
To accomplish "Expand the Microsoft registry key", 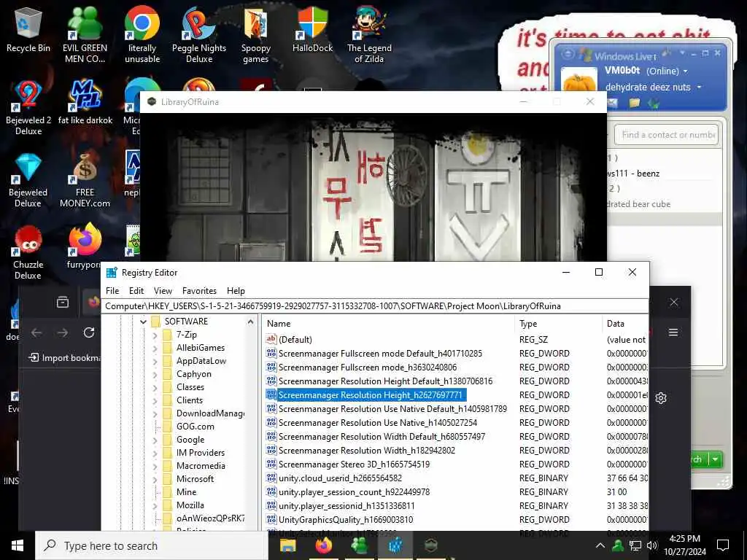I will pyautogui.click(x=155, y=479).
